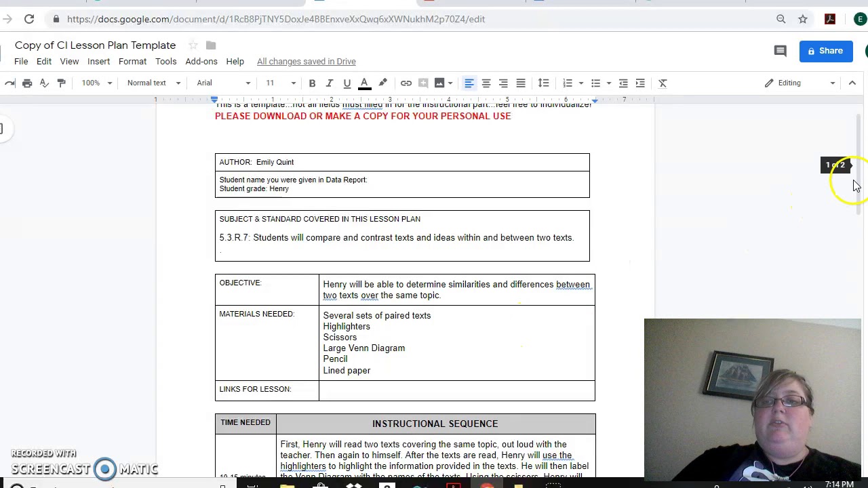The image size is (868, 488).
Task: Open the Arial font dropdown
Action: click(x=224, y=83)
